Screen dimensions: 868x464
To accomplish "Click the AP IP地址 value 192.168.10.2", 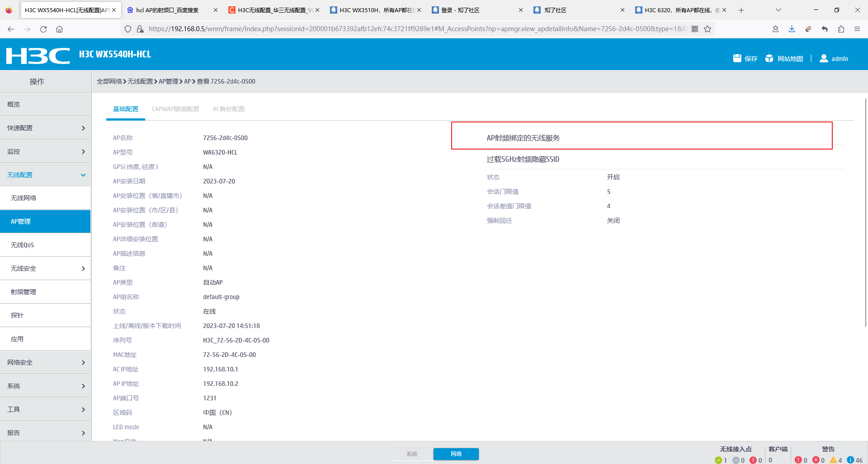I will pyautogui.click(x=221, y=384).
